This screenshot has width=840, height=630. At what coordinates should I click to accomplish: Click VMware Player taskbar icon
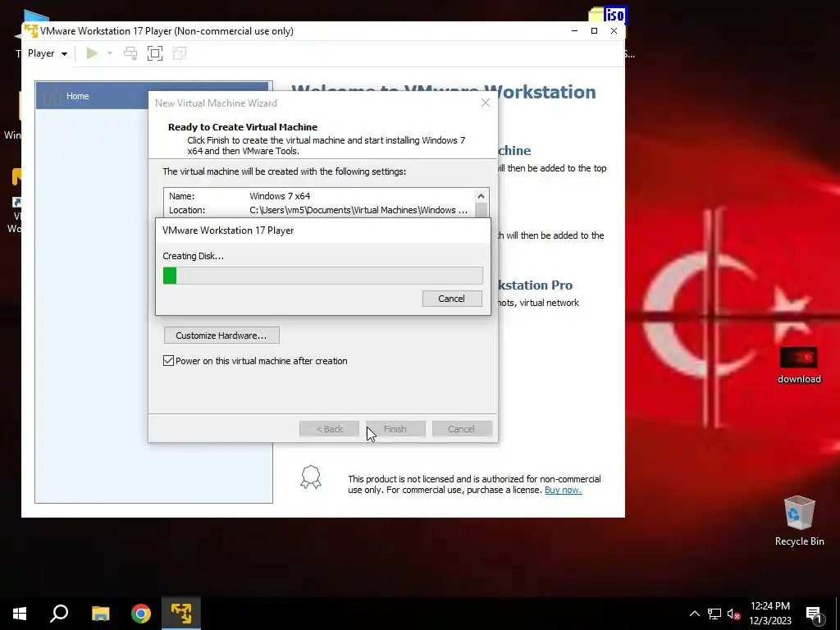pyautogui.click(x=181, y=614)
